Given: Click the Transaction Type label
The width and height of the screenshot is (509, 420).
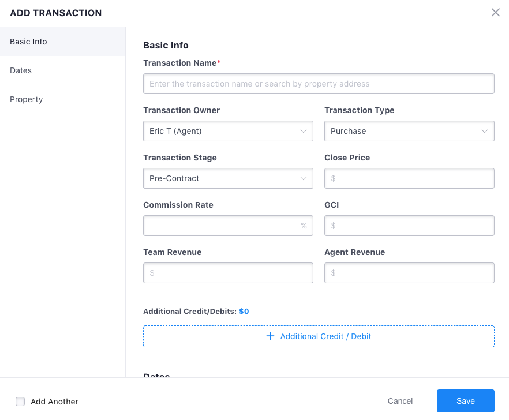Looking at the screenshot, I should [x=360, y=110].
